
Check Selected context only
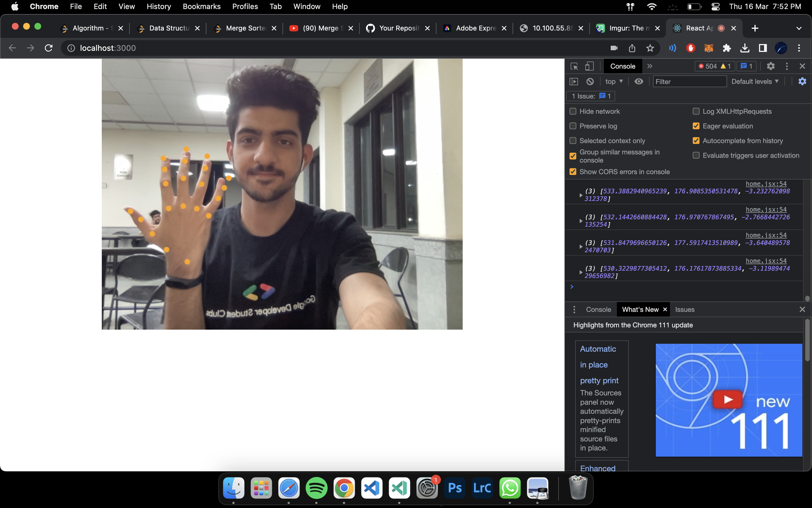pos(573,141)
